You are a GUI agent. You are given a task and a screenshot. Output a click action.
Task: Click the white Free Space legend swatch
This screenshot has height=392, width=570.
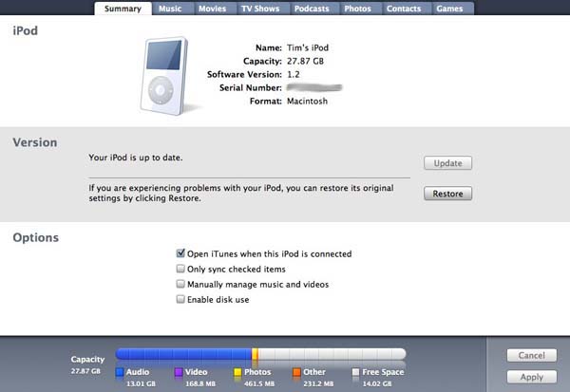tap(356, 372)
